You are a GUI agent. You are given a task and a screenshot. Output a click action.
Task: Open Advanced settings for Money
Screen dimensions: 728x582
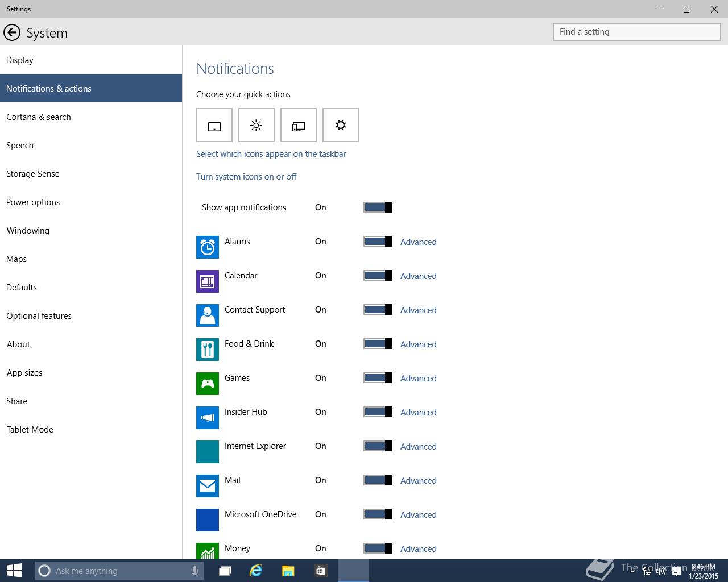point(419,549)
